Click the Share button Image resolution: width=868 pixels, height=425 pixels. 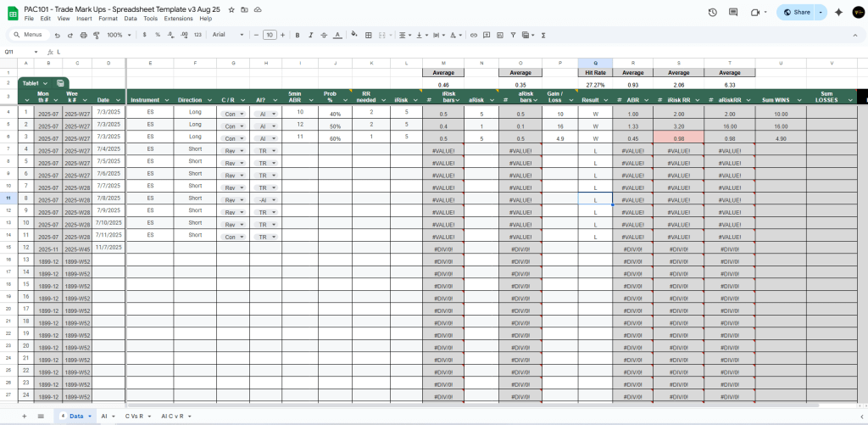click(798, 12)
